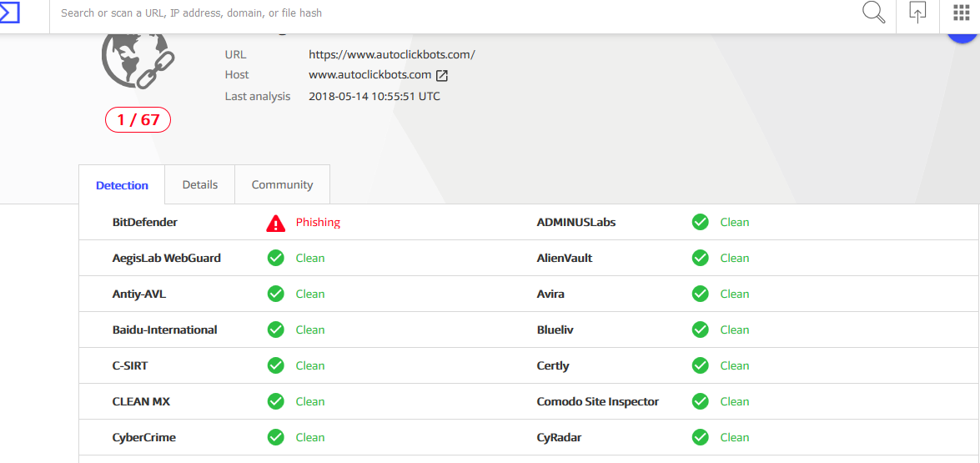The width and height of the screenshot is (980, 463).
Task: Click the Clean result for Antiy-AVL
Action: (x=310, y=294)
